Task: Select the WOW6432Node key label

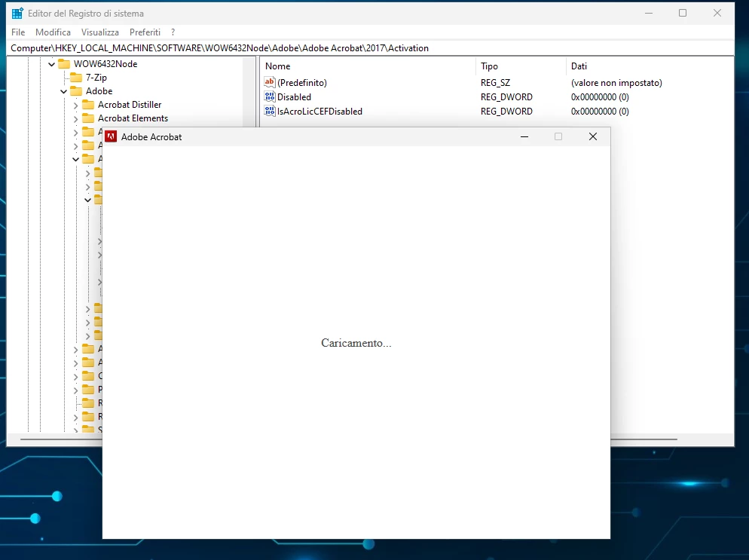Action: click(105, 63)
